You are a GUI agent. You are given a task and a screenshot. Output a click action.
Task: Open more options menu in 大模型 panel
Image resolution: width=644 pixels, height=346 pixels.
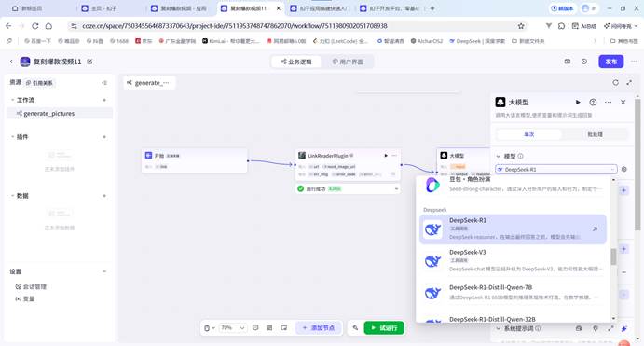[608, 102]
